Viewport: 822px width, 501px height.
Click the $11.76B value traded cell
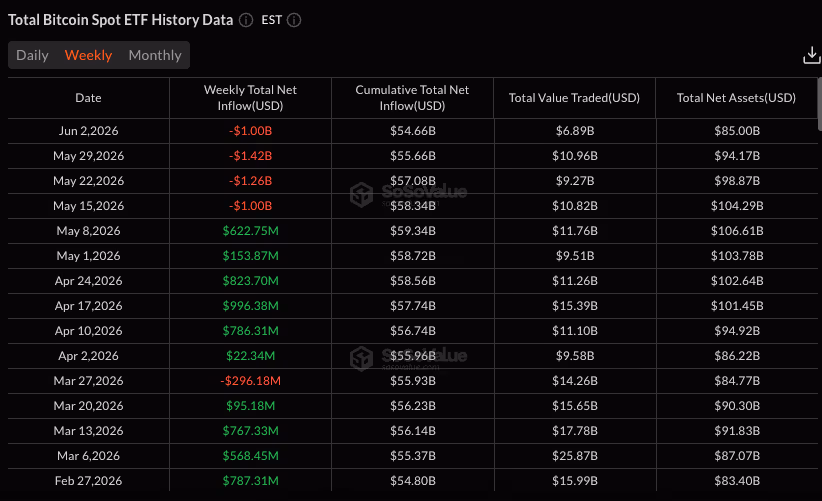tap(575, 231)
